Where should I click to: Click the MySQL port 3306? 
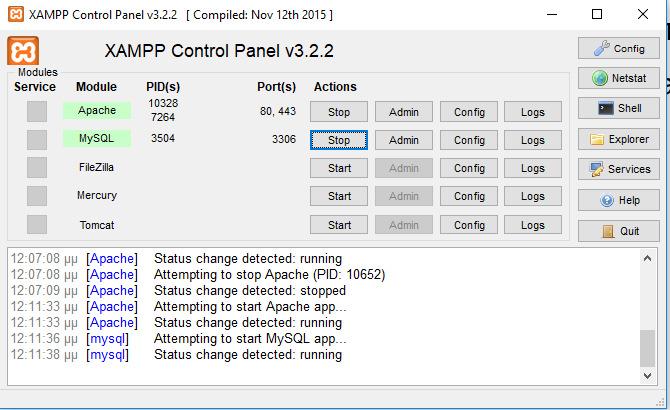(284, 139)
